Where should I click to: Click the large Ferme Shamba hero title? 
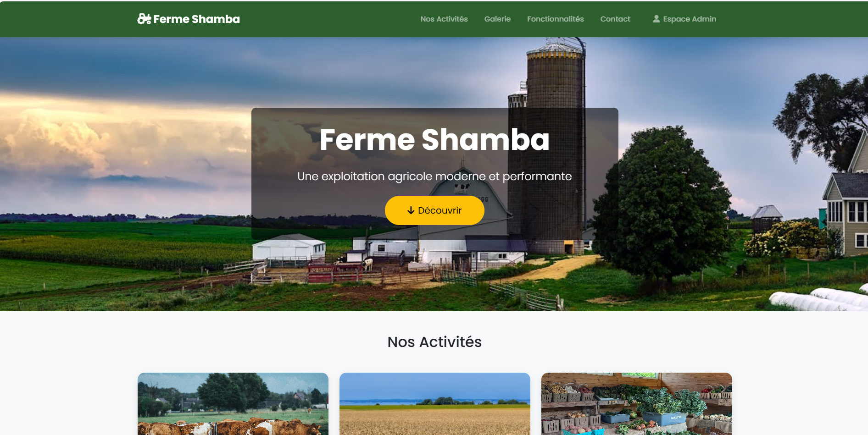[x=434, y=139]
